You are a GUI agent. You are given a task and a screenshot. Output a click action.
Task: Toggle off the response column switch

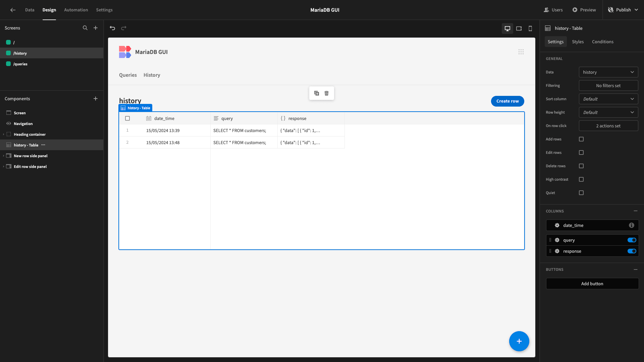click(x=632, y=251)
